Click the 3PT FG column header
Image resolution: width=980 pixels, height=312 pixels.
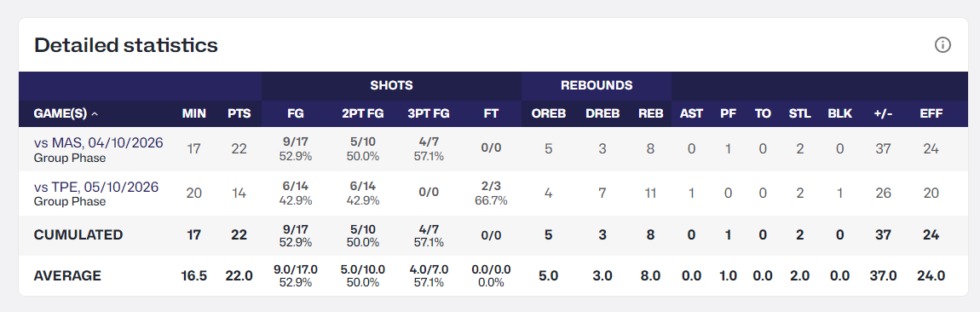click(429, 113)
